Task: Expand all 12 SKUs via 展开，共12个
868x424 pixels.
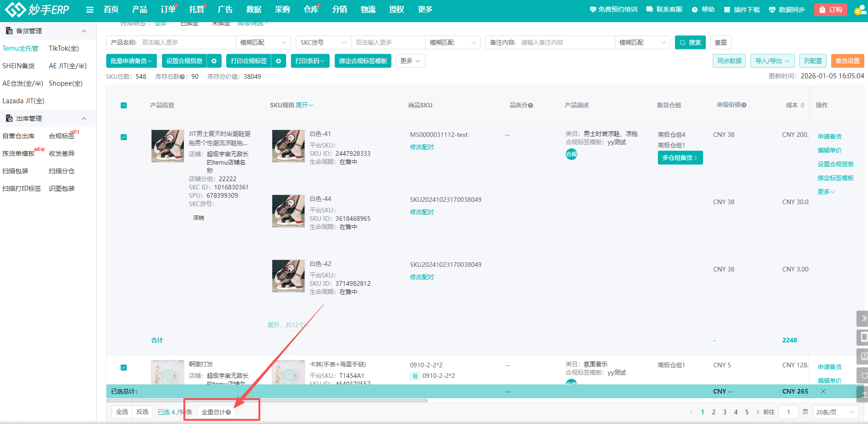Action: (288, 325)
